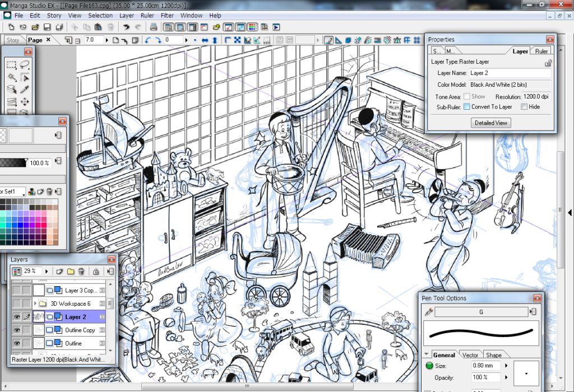
Task: Hide Layer 2 with its eye icon
Action: pyautogui.click(x=17, y=316)
